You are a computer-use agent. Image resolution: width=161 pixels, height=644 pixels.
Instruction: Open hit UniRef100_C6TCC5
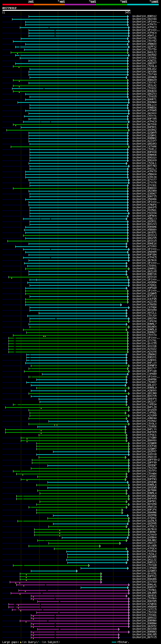click(x=144, y=610)
